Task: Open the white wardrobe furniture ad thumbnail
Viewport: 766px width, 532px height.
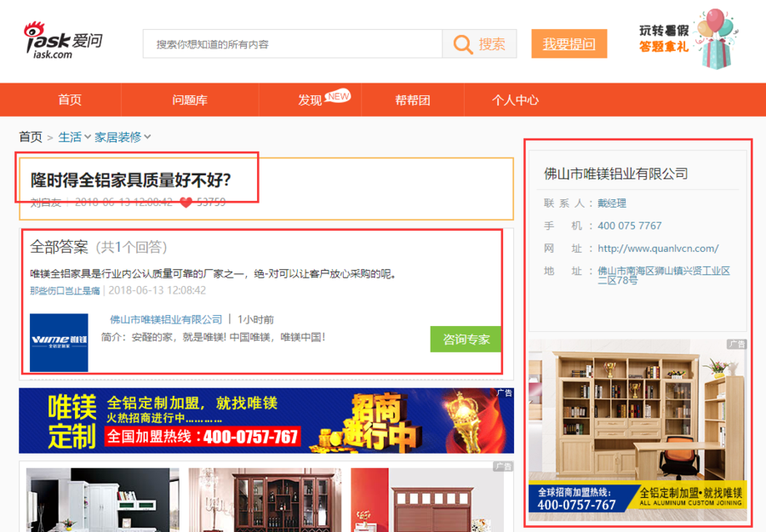Action: (103, 500)
